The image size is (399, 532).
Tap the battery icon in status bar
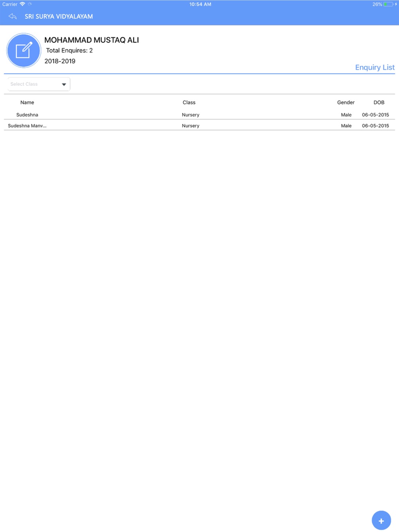(388, 4)
